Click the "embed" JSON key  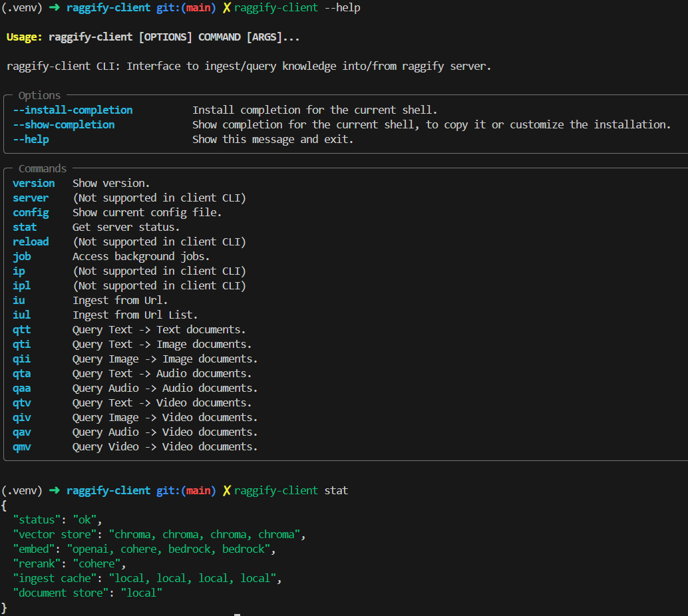pos(34,549)
